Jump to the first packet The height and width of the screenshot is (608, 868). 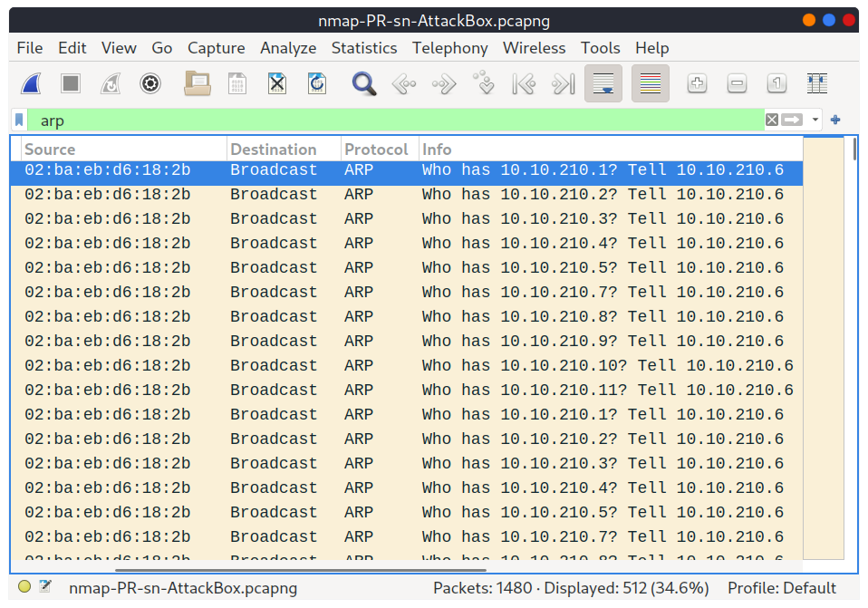click(524, 84)
